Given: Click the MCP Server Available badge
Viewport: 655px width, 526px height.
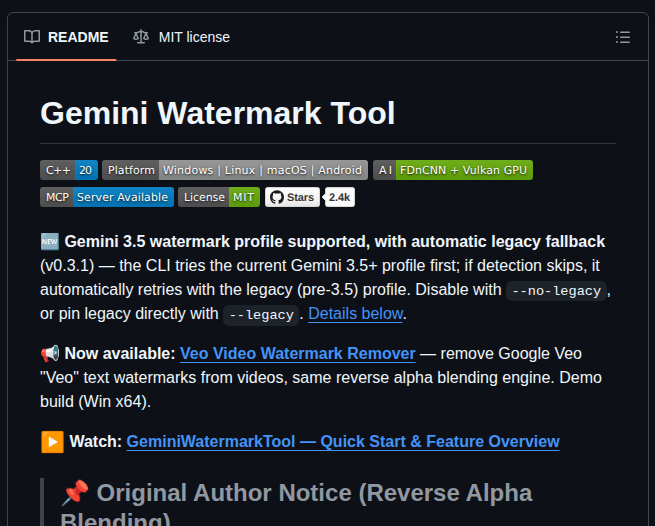Looking at the screenshot, I should coord(107,197).
